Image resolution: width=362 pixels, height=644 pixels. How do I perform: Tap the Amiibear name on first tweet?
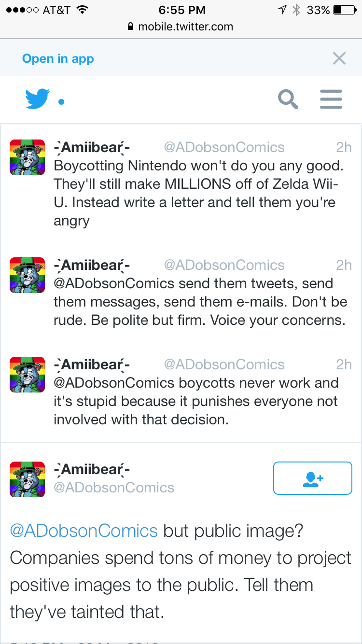pyautogui.click(x=92, y=147)
